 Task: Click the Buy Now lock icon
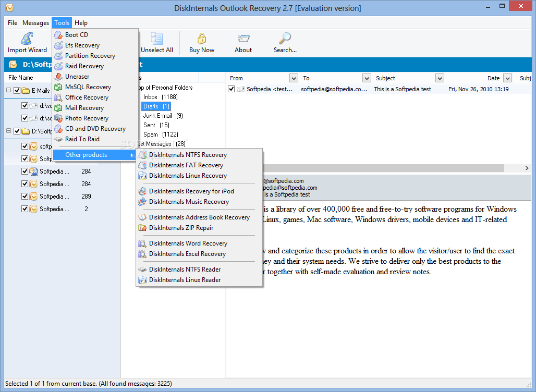coord(202,39)
